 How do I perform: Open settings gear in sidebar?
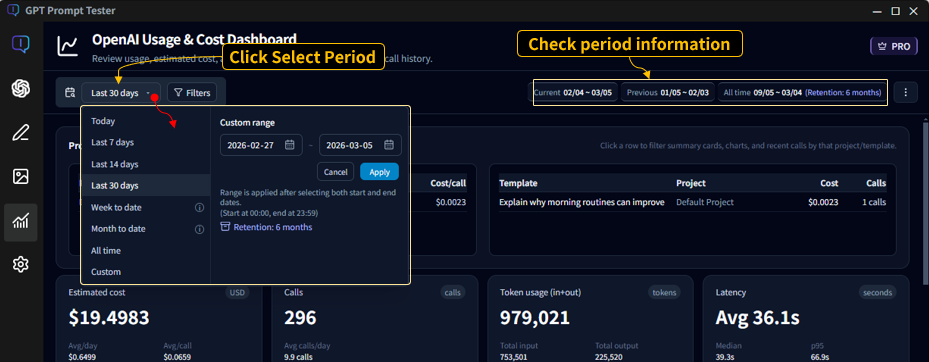point(21,265)
